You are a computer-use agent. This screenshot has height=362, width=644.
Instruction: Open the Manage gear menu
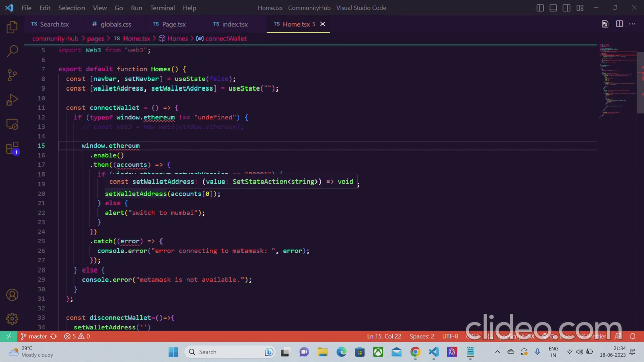coord(12,319)
